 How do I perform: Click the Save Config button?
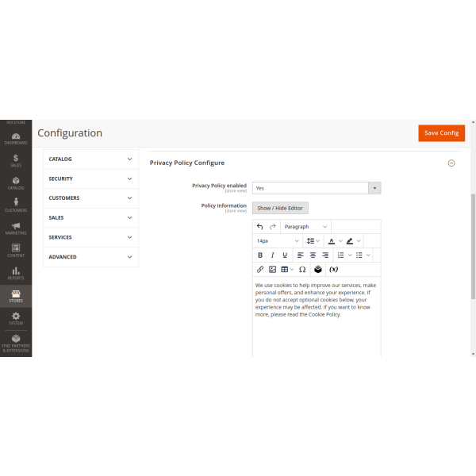pyautogui.click(x=441, y=133)
